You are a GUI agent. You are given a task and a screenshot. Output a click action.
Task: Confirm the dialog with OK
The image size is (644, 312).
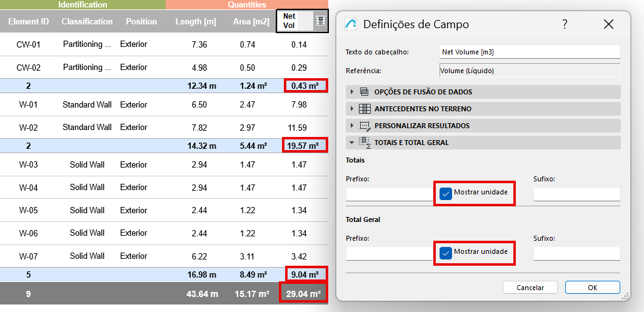(x=592, y=288)
